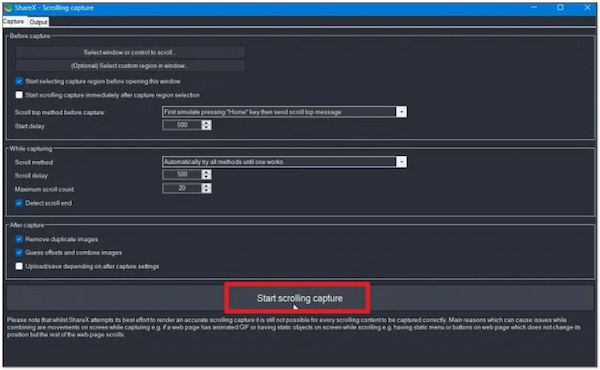Click the Before capture group title

[x=30, y=36]
